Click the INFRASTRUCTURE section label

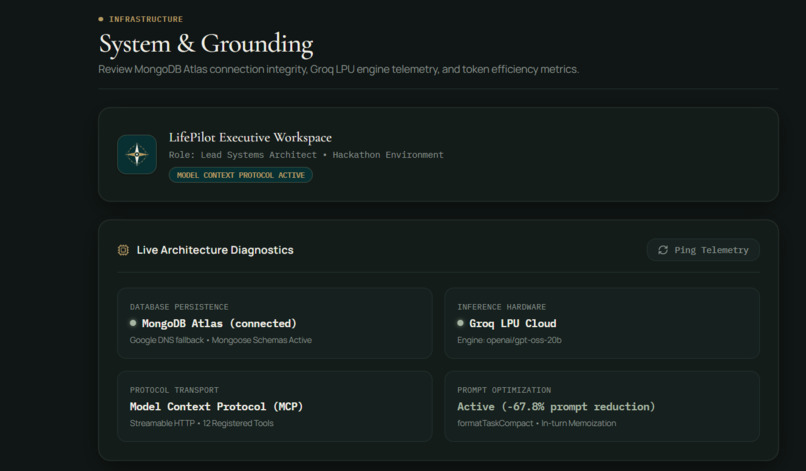click(146, 19)
